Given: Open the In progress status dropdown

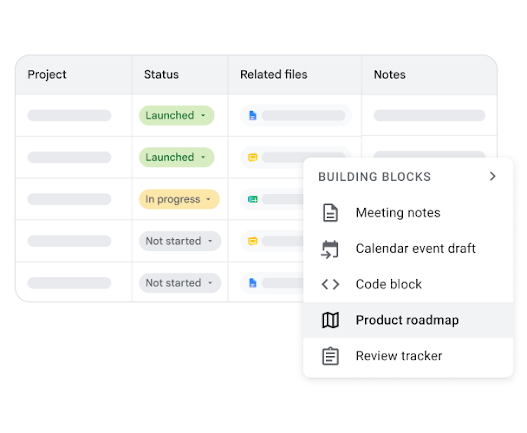Looking at the screenshot, I should coord(179,199).
